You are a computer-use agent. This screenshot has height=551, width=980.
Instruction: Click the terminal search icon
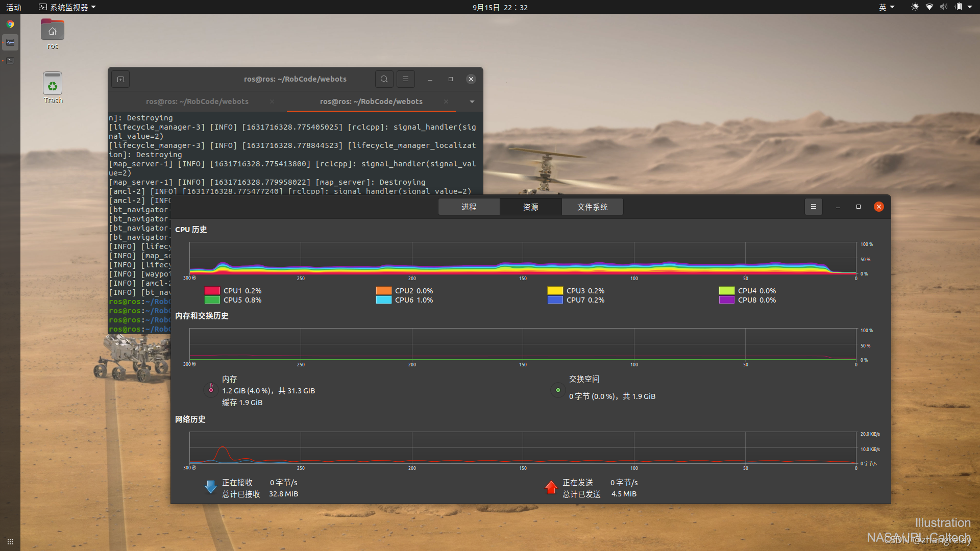[384, 79]
